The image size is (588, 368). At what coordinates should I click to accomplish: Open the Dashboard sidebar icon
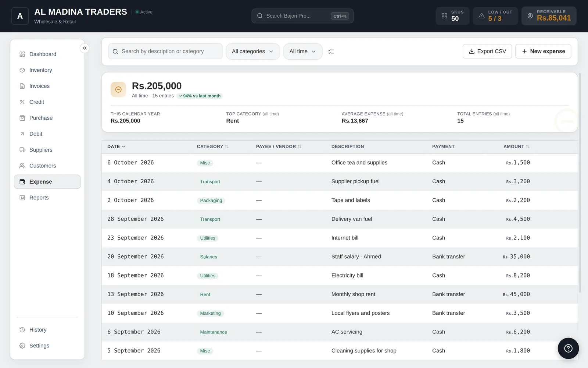[x=22, y=54]
